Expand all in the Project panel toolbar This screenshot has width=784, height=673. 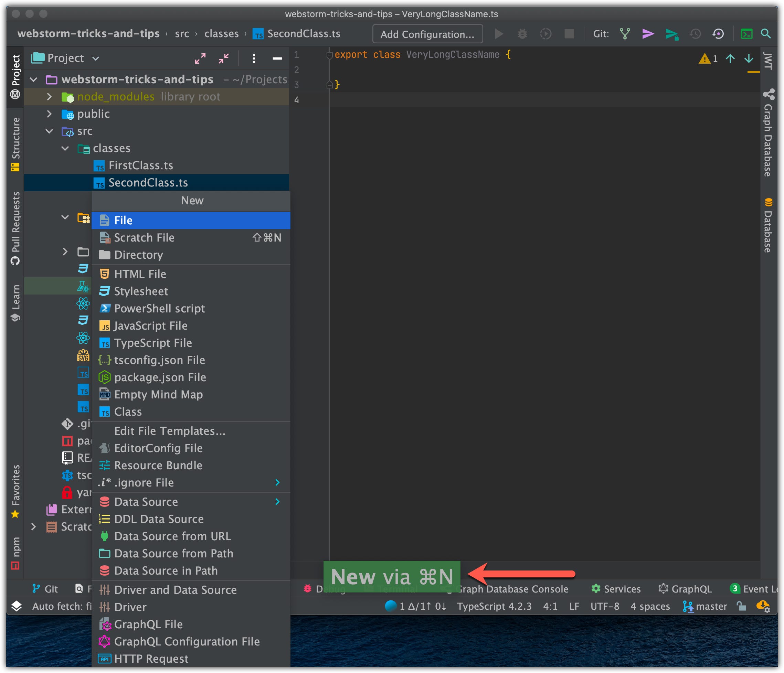[x=200, y=58]
